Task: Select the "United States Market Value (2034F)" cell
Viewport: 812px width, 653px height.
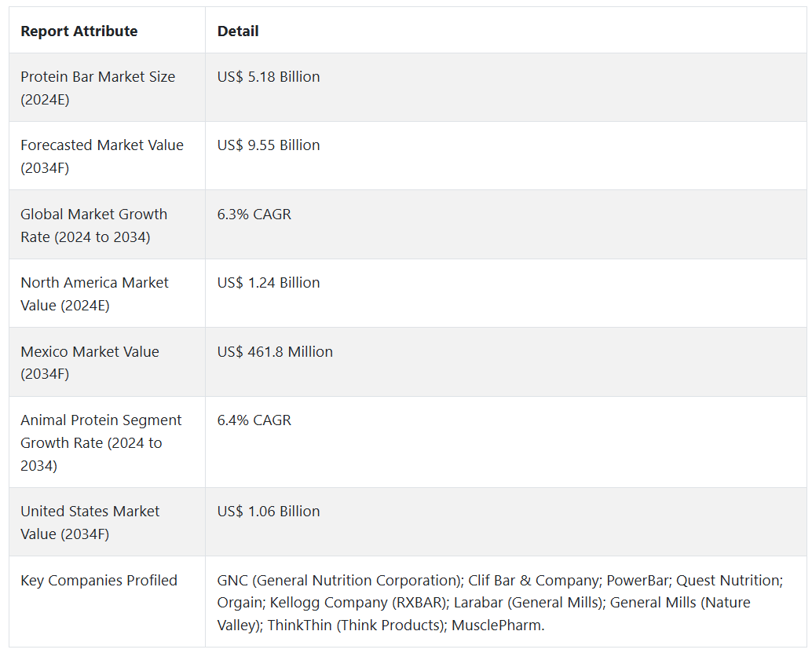Action: [x=90, y=523]
